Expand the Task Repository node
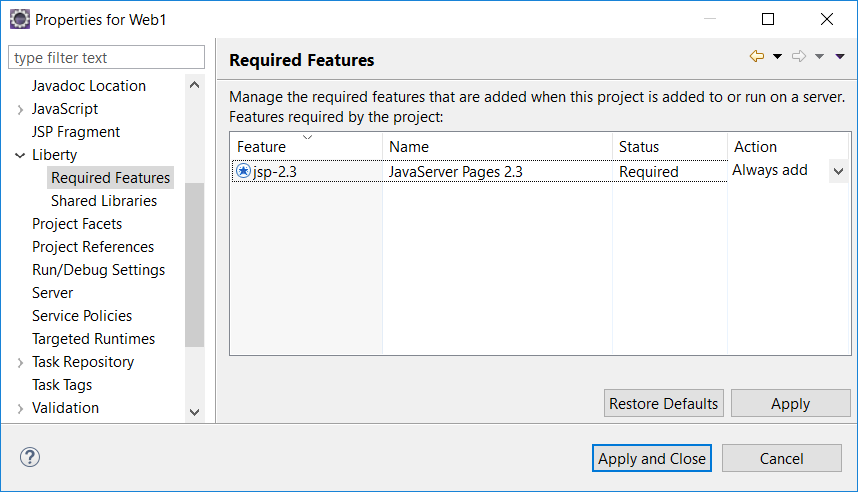Viewport: 858px width, 492px height. [x=20, y=362]
